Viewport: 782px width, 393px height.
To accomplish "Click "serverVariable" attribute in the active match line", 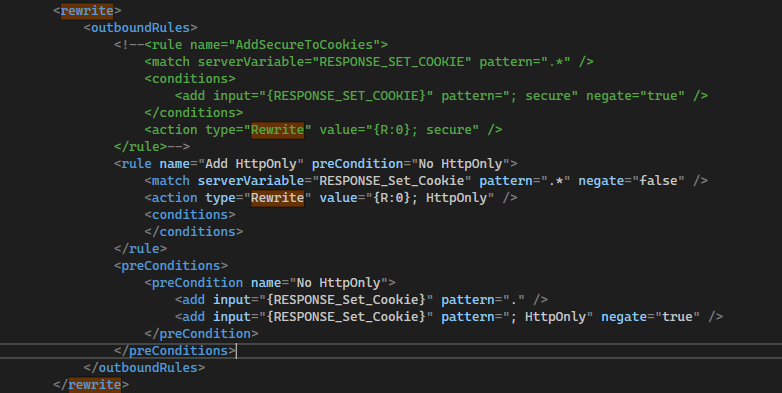I will [x=251, y=181].
